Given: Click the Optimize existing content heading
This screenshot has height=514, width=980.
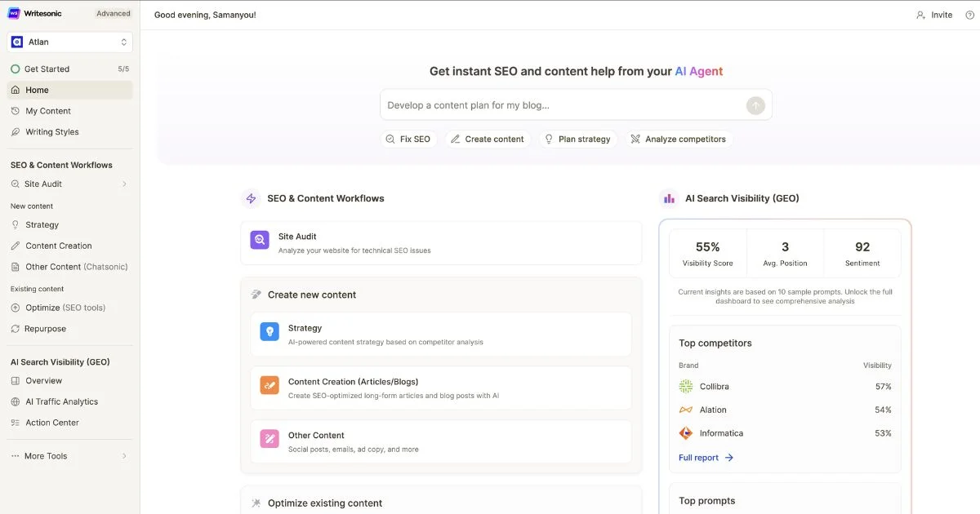Looking at the screenshot, I should [325, 503].
